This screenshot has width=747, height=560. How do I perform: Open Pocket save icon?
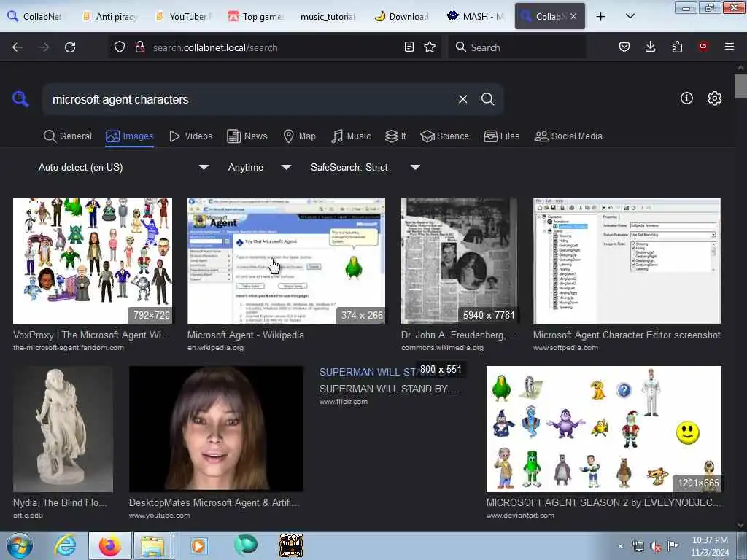(624, 47)
